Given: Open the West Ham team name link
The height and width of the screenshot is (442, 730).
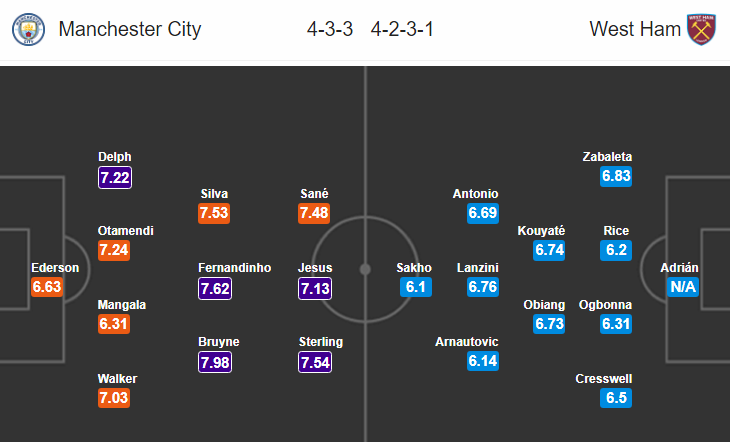Looking at the screenshot, I should point(635,29).
